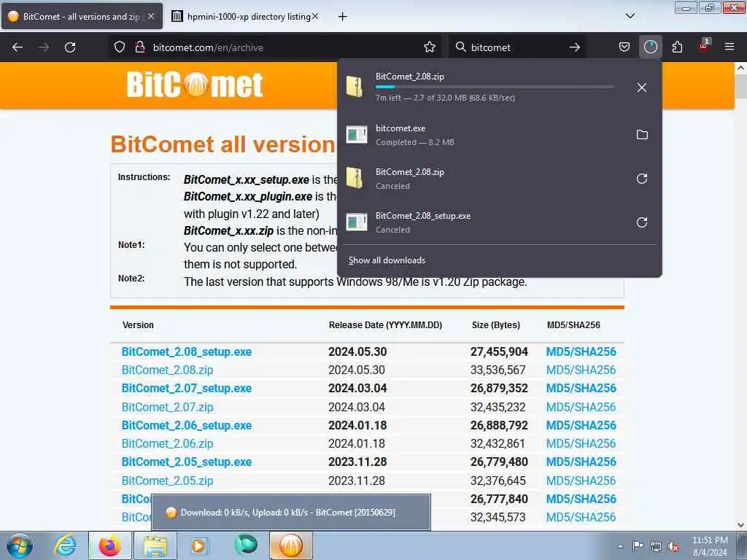The image size is (747, 560).
Task: Open MD5/SHA256 for BitComet_2.07_setup.exe
Action: [581, 388]
